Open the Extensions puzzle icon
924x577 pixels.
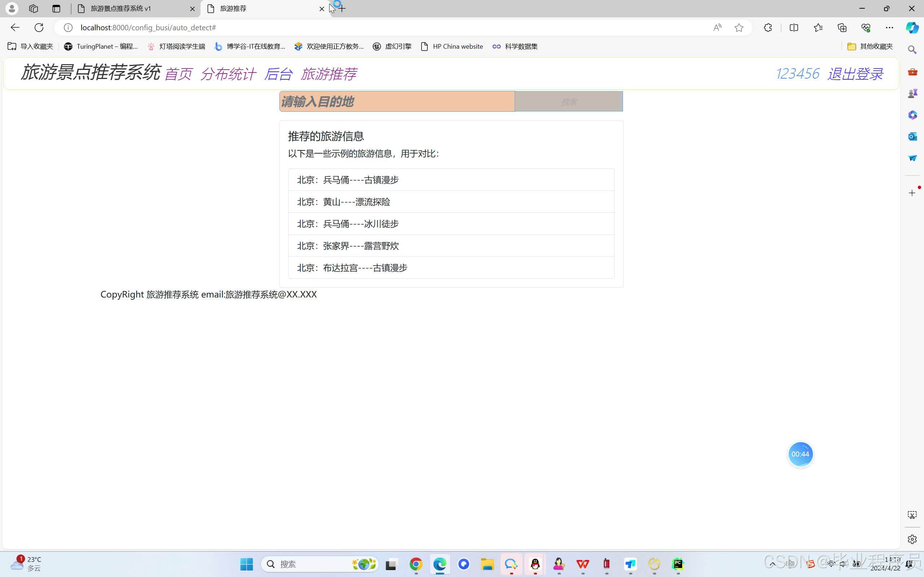click(x=768, y=27)
